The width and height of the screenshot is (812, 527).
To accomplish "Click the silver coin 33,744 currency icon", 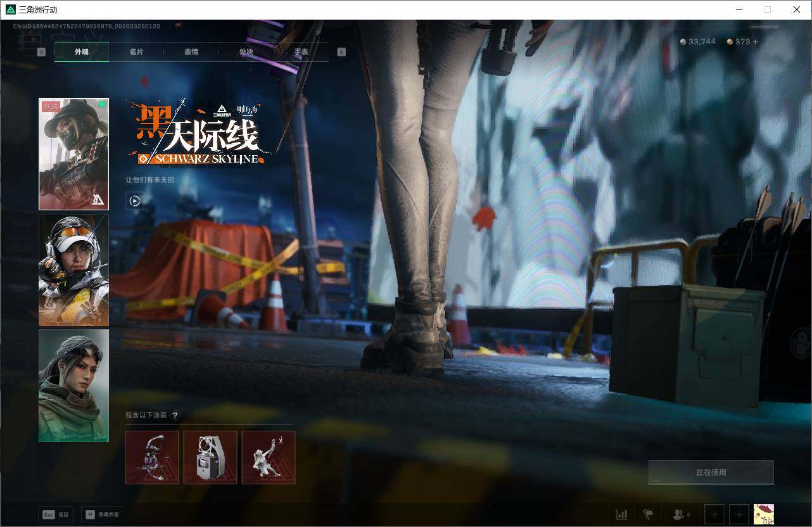I will pyautogui.click(x=683, y=42).
